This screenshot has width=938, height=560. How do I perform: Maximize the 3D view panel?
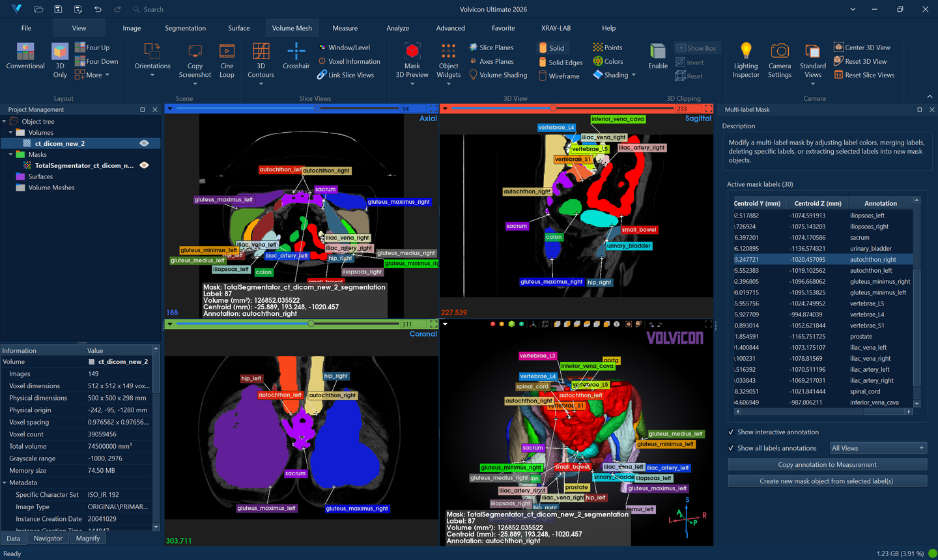709,324
